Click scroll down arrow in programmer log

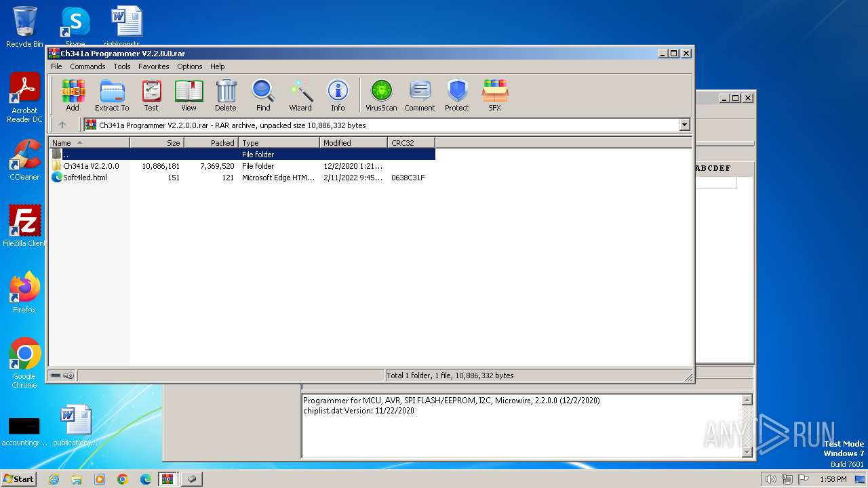click(x=747, y=452)
